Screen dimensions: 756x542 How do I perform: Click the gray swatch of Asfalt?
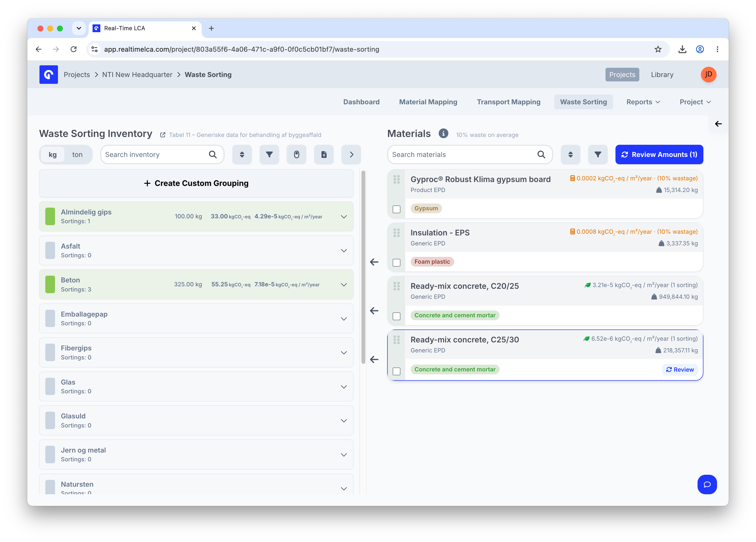click(x=50, y=251)
